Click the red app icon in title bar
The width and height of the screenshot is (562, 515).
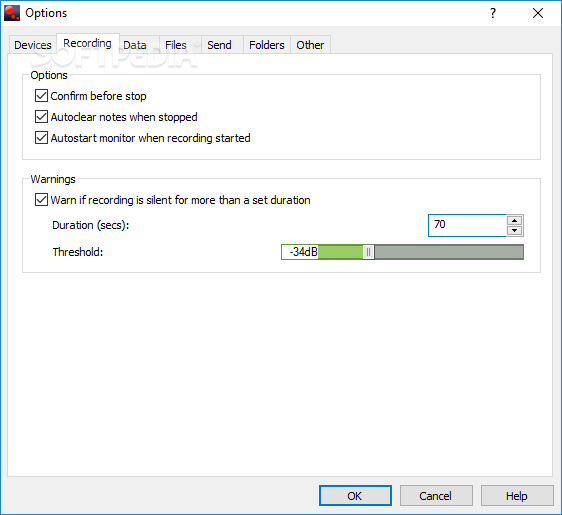(x=12, y=13)
